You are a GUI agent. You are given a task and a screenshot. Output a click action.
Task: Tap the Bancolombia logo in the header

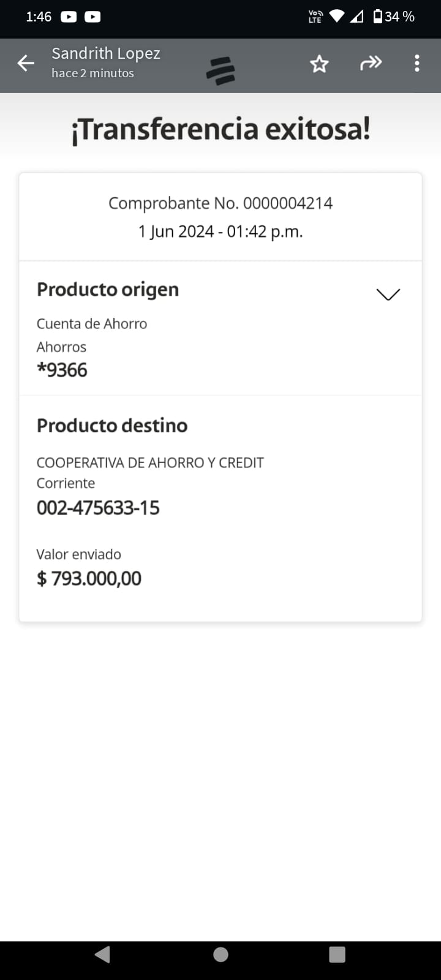click(221, 70)
